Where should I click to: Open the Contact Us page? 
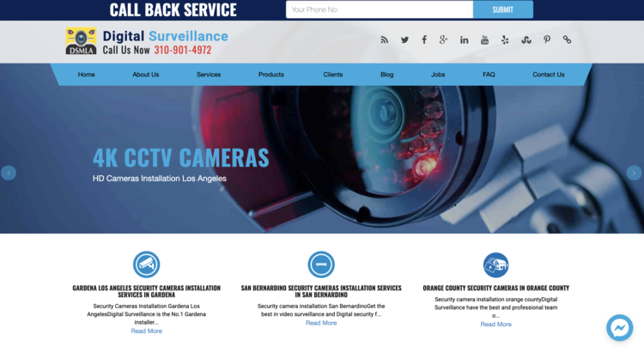[x=548, y=75]
